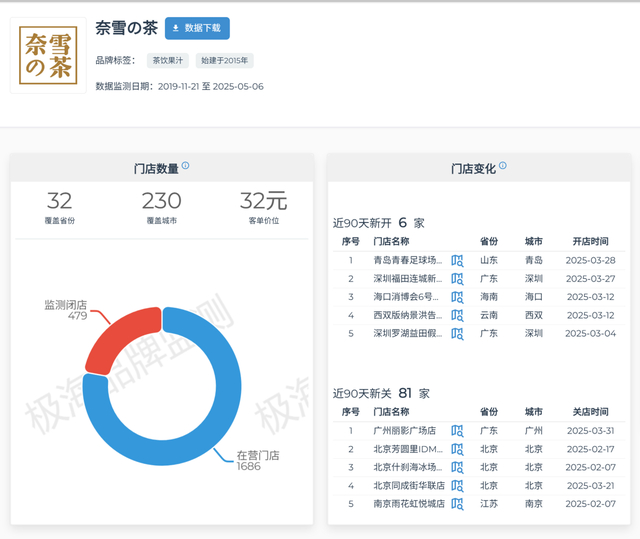Open map icon for 海口消博会6号 store

[x=457, y=297]
